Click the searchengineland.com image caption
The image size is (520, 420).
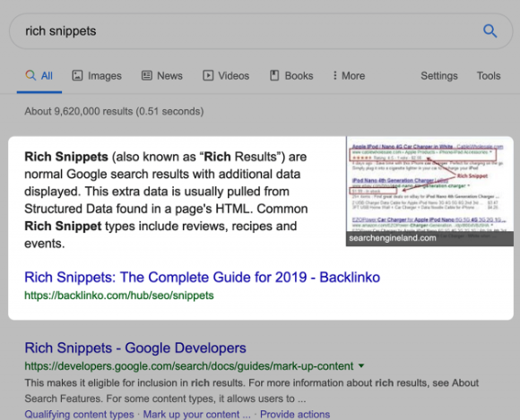click(393, 238)
